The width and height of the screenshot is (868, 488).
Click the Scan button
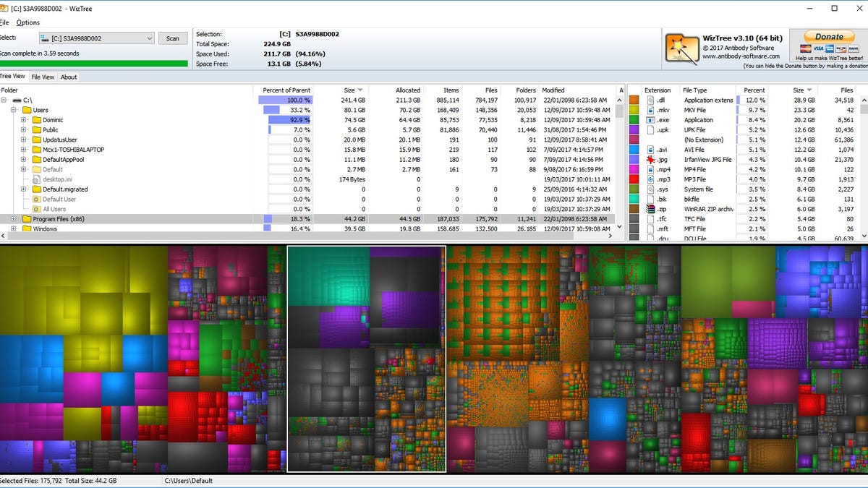point(173,38)
